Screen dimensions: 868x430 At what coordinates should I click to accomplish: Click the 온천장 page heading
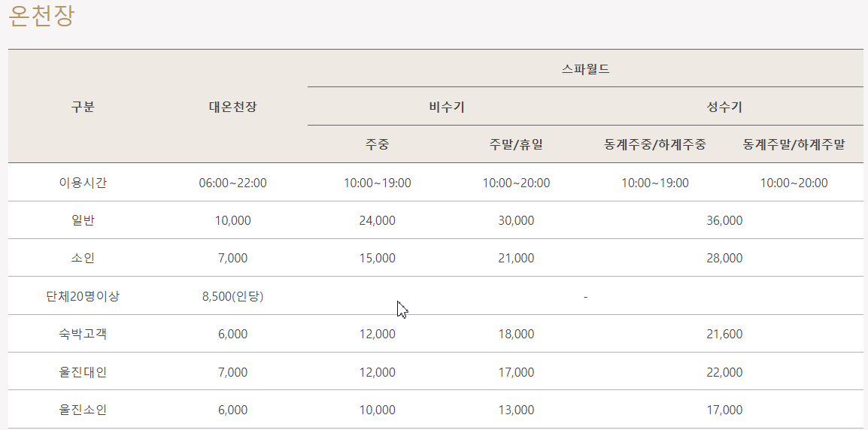(41, 16)
